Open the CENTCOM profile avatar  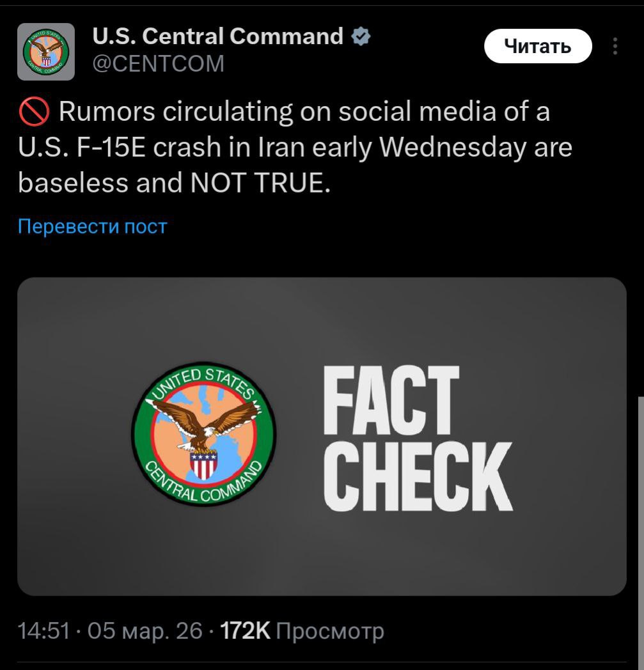[45, 52]
